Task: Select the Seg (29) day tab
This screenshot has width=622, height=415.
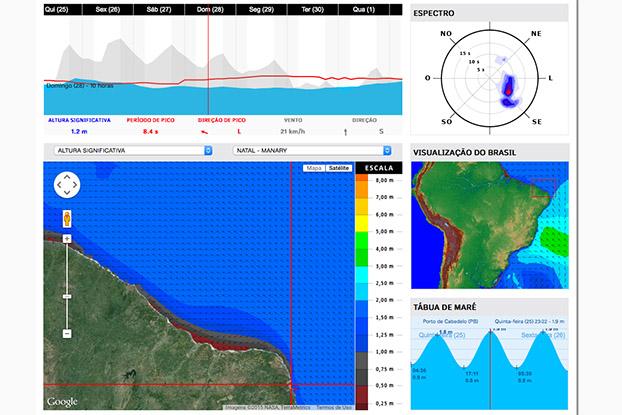Action: [261, 10]
